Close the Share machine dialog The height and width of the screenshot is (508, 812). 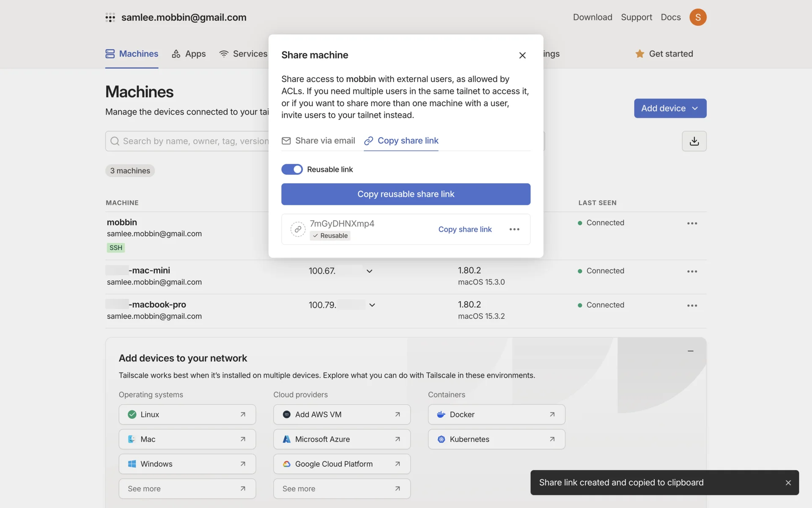coord(522,55)
